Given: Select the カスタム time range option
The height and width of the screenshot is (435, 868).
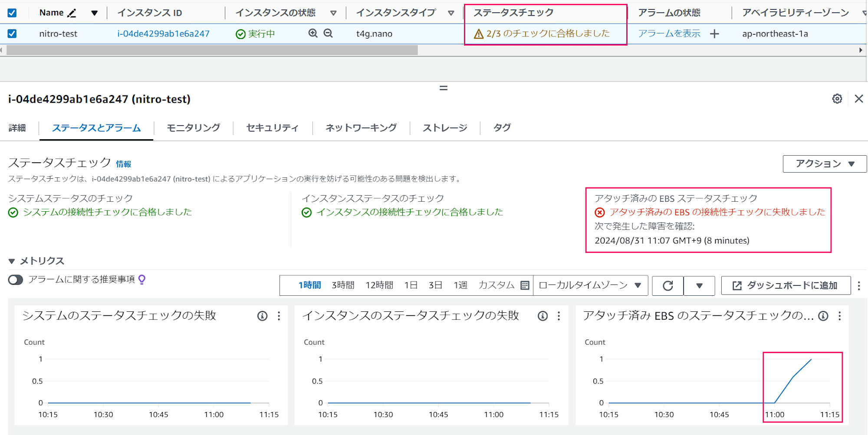Looking at the screenshot, I should [496, 285].
